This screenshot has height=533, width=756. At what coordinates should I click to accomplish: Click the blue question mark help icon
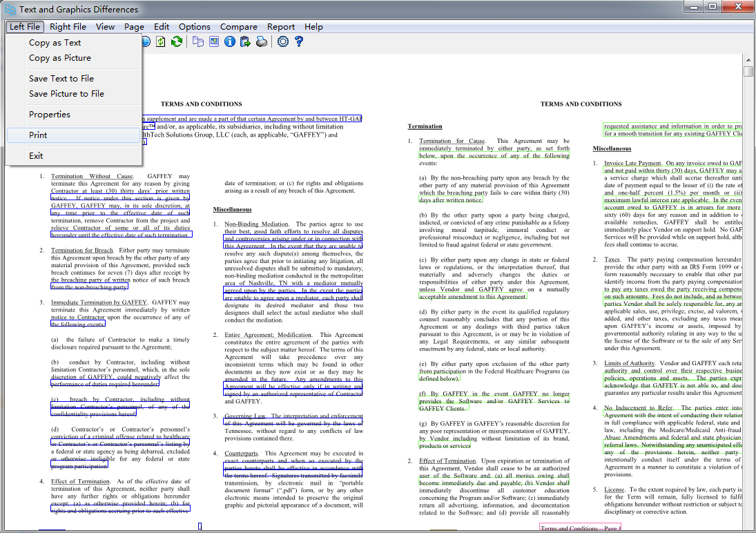tap(299, 42)
